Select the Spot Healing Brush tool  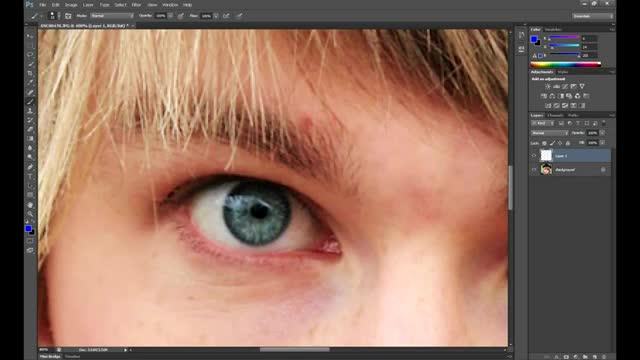pos(30,92)
